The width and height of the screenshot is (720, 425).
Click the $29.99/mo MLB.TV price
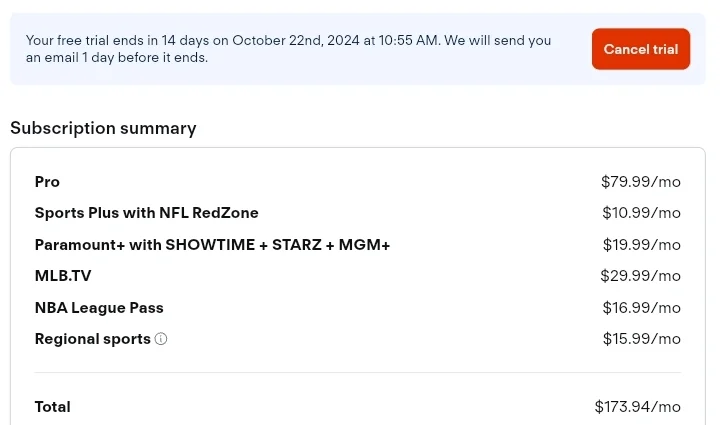(640, 276)
